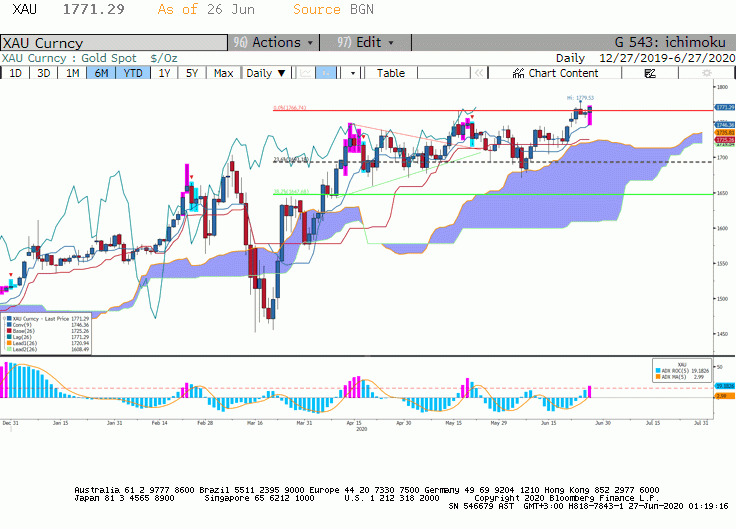Click the annotation pencil icon
736x529 pixels.
[x=650, y=73]
